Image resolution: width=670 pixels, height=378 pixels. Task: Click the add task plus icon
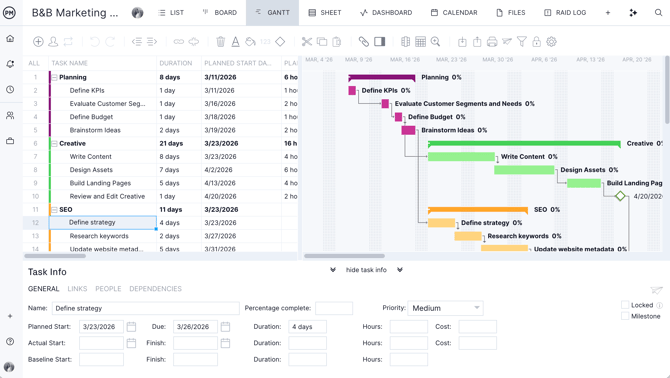click(38, 41)
